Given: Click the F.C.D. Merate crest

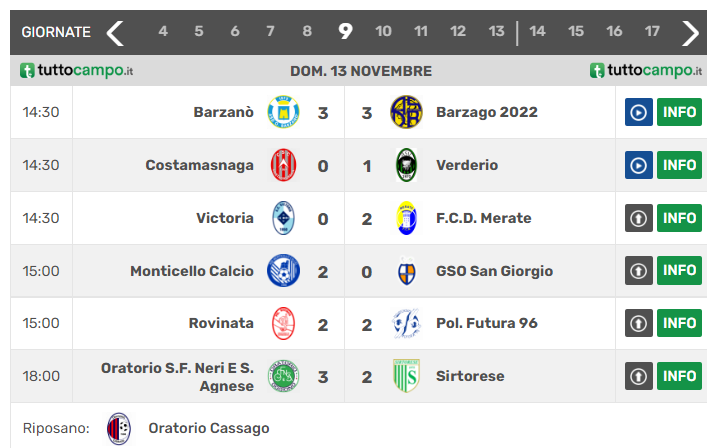Looking at the screenshot, I should [406, 218].
